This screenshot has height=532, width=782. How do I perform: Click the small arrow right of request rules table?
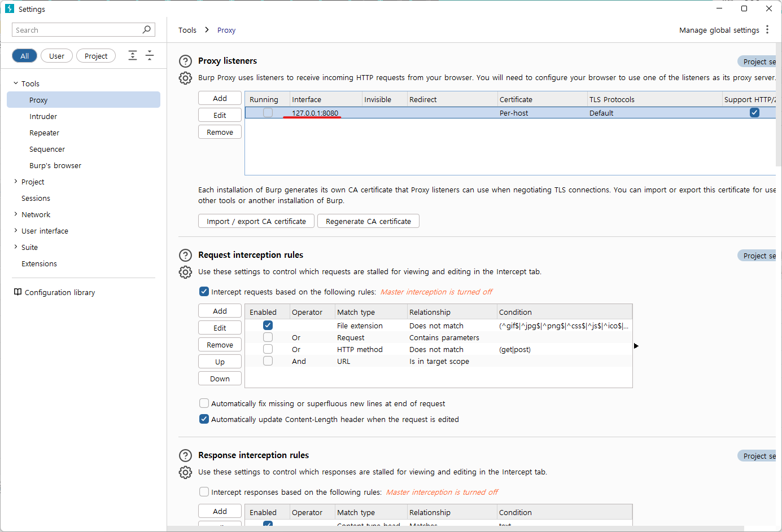[x=636, y=346]
